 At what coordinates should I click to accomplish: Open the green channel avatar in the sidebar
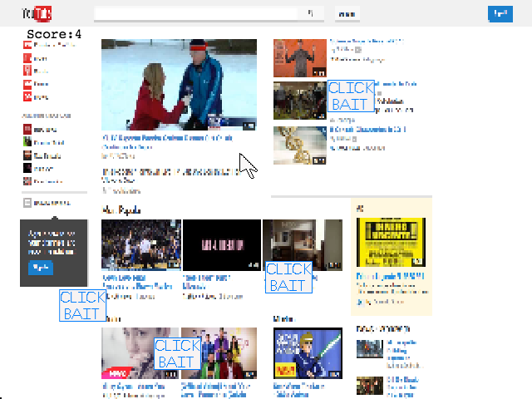pyautogui.click(x=27, y=142)
